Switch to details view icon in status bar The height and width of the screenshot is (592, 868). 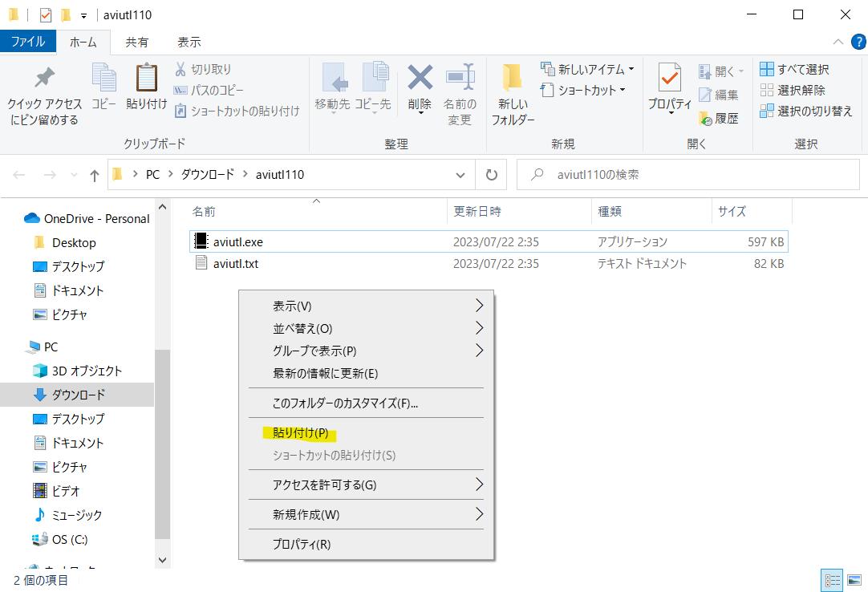pos(831,581)
